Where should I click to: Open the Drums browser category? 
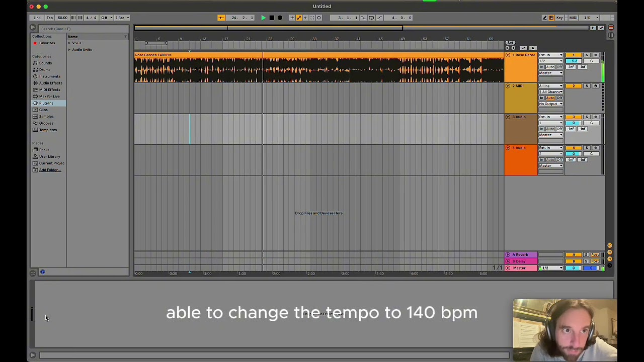45,70
